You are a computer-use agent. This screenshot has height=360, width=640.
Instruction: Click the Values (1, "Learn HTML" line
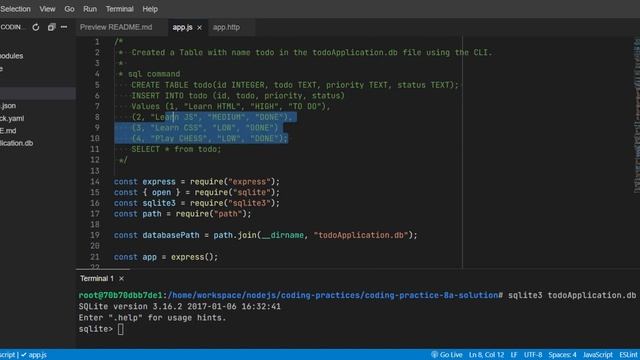pos(231,107)
